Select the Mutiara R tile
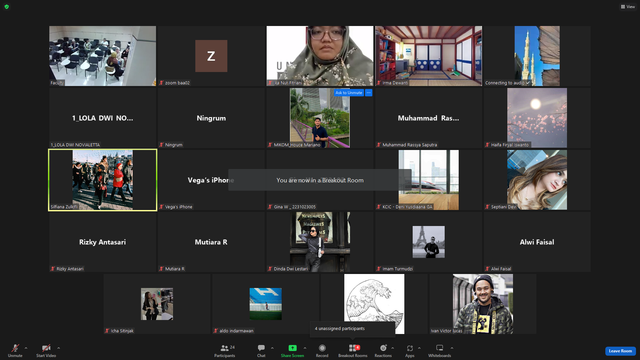Viewport: 640px width, 360px height. click(x=211, y=242)
